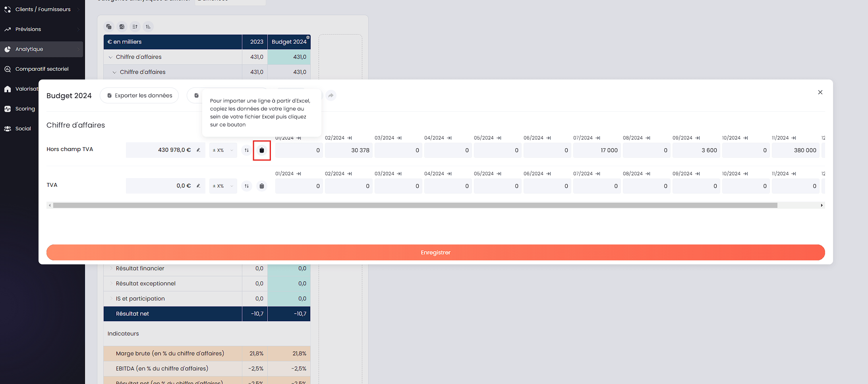Screen dimensions: 868x384
Task: Click the up-down arrows icon in Hors champ TVA row
Action: coord(247,150)
